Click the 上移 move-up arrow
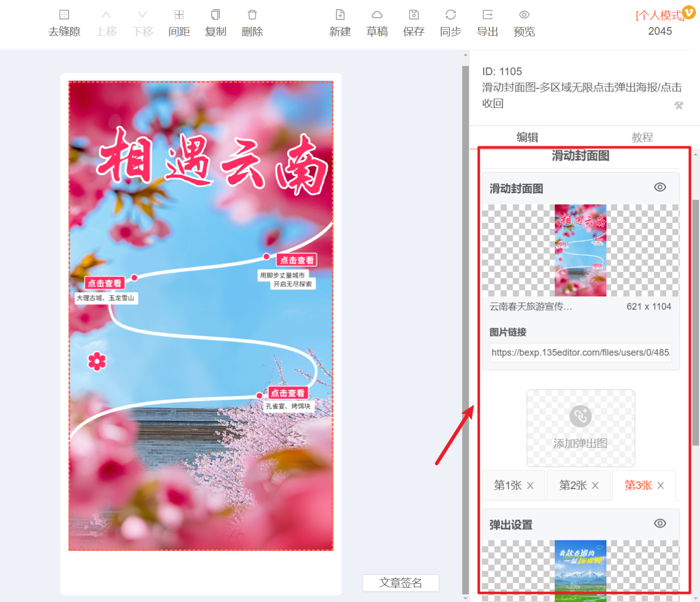This screenshot has width=700, height=602. coord(106,15)
